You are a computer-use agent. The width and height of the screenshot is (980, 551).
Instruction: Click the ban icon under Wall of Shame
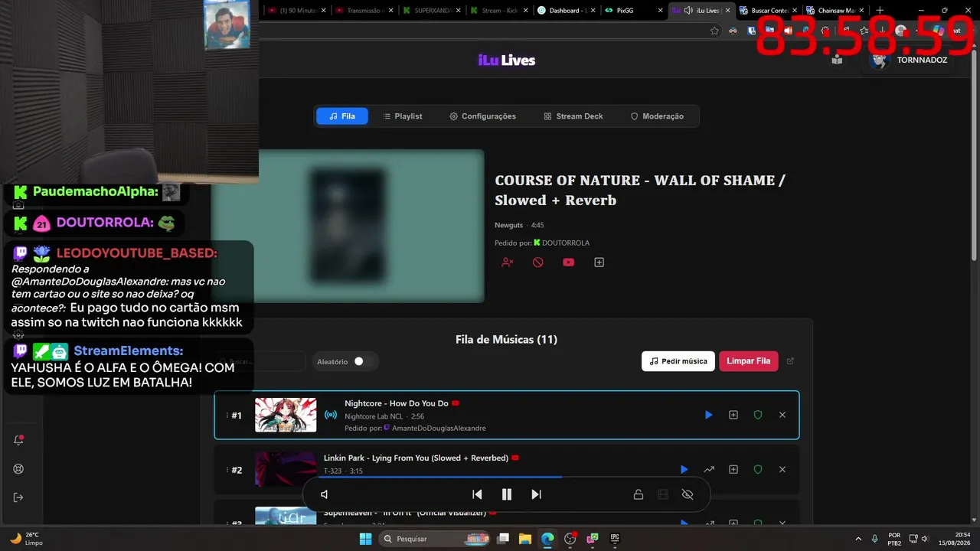click(x=538, y=262)
